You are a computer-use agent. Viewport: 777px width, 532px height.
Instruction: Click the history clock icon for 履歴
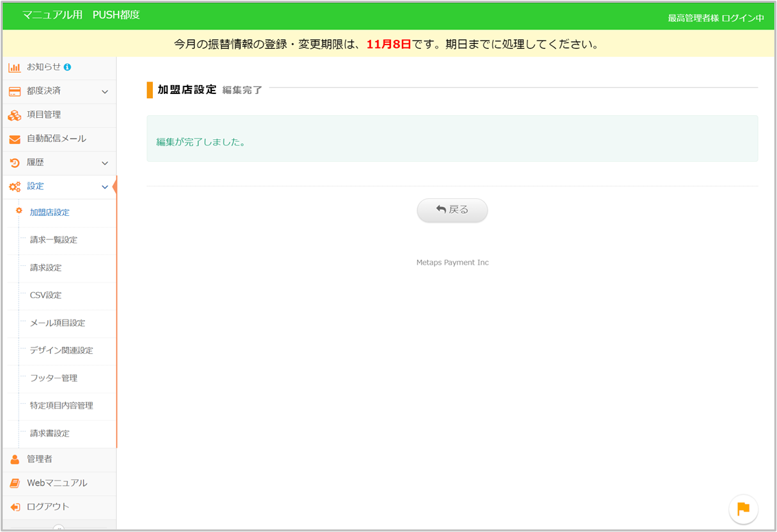14,163
